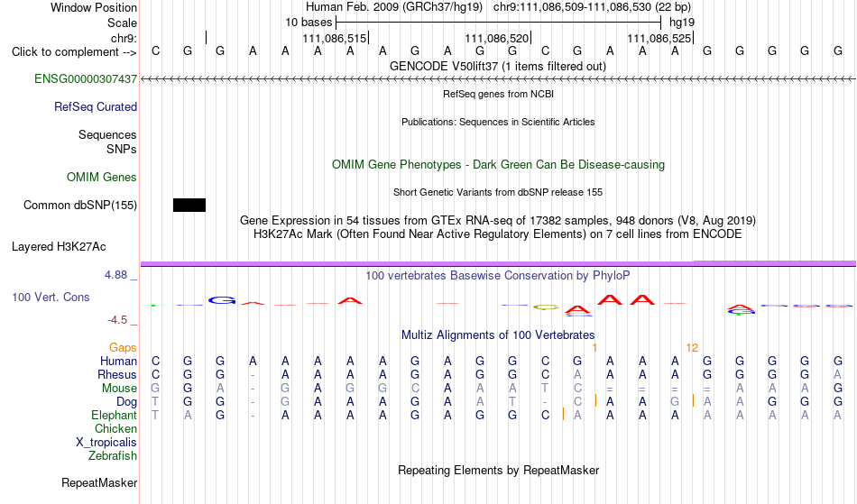Click Basewise Conservation by PhyloP title
The height and width of the screenshot is (504, 857).
click(498, 275)
